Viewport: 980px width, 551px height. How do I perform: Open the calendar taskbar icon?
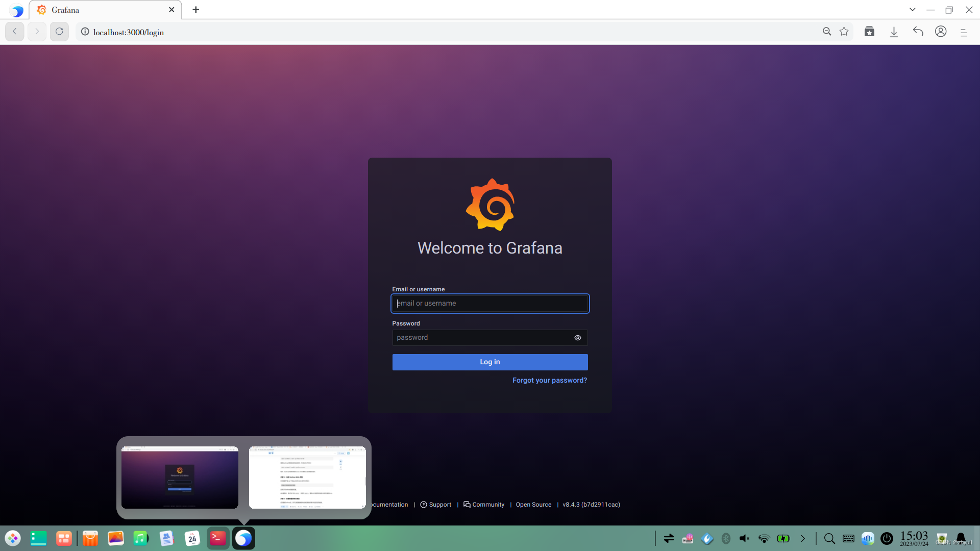(192, 538)
